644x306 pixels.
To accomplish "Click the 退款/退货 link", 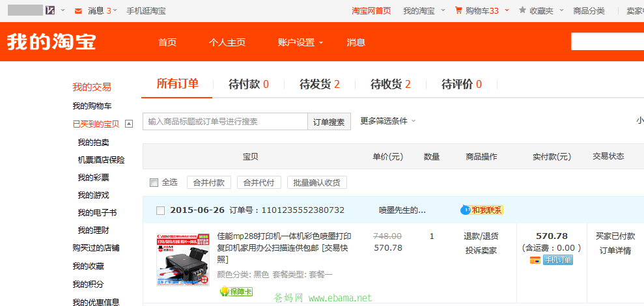I will 481,236.
